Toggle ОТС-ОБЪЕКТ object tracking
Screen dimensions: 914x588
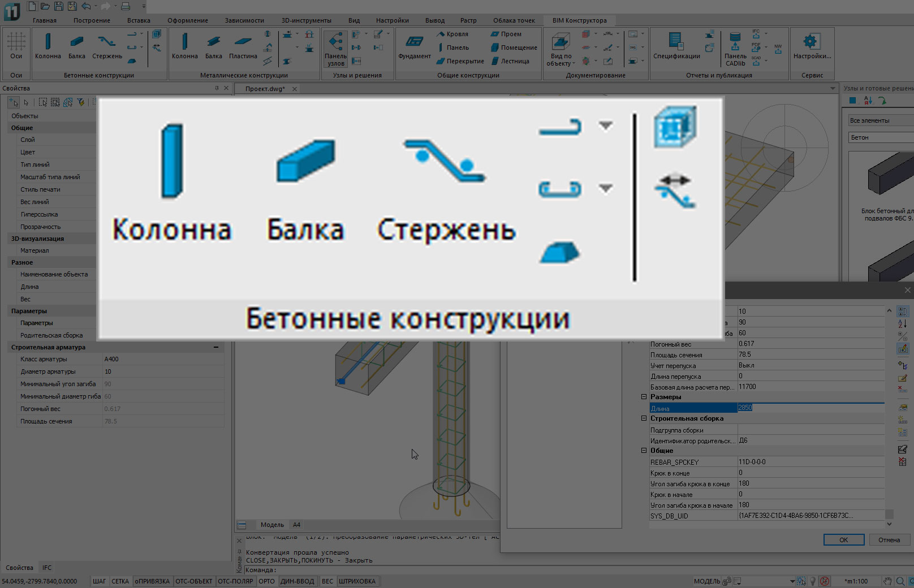(194, 581)
